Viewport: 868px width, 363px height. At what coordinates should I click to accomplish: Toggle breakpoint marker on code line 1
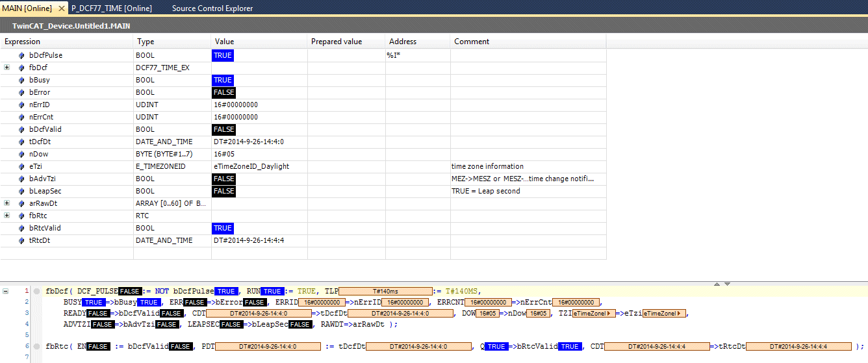[x=37, y=291]
